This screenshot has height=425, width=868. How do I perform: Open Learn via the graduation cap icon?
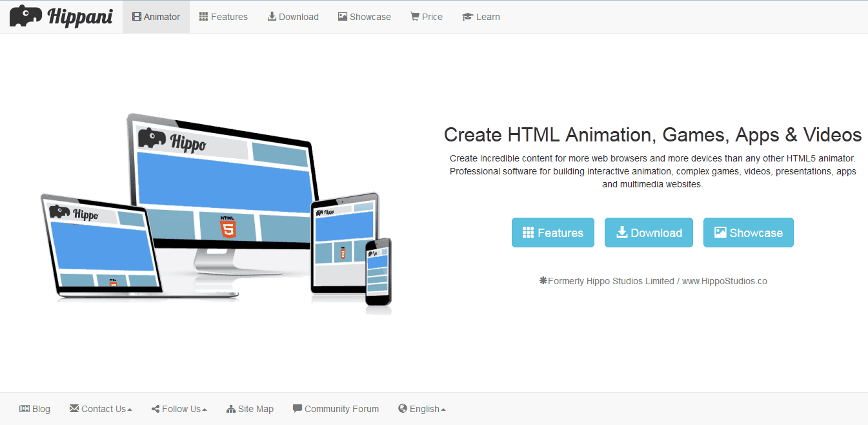tap(468, 17)
